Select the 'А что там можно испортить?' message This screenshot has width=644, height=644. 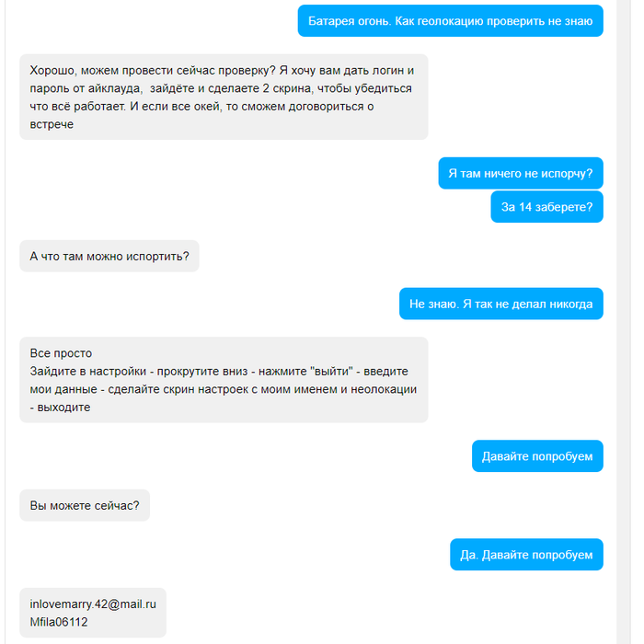(109, 257)
